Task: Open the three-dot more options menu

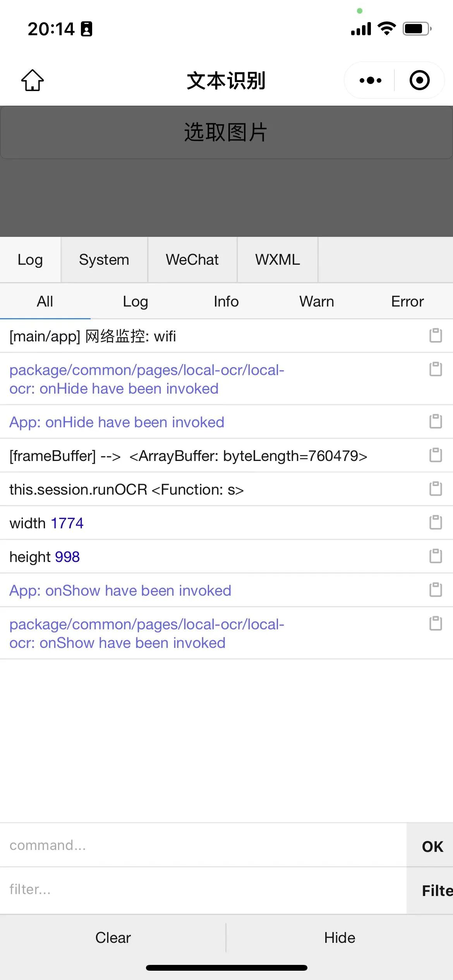Action: click(370, 81)
